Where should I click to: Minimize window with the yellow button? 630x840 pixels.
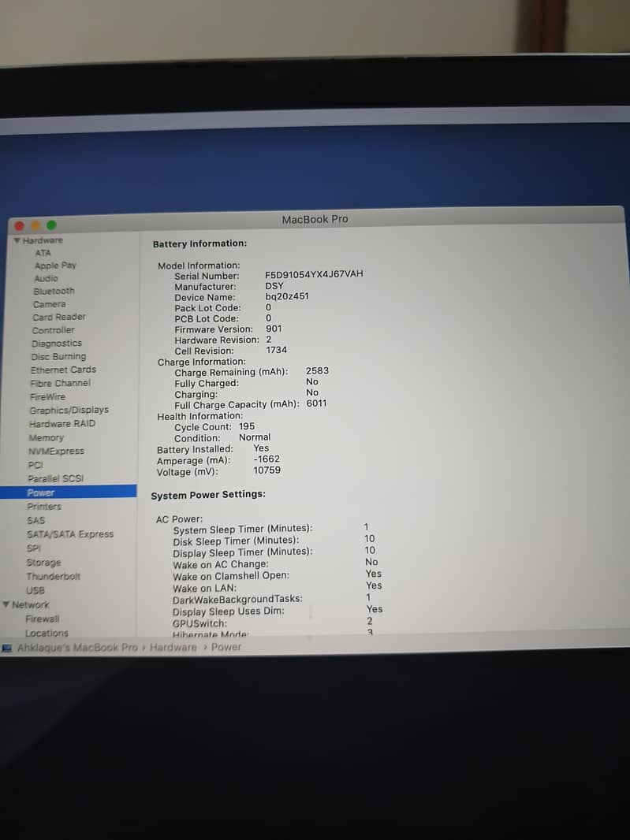(36, 225)
